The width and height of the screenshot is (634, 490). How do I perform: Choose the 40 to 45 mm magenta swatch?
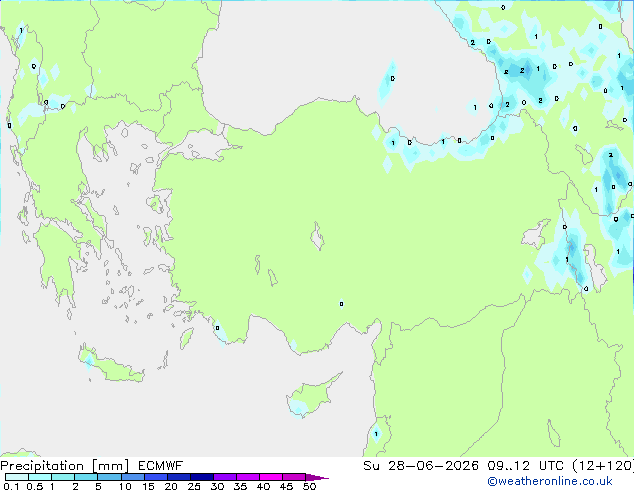tap(271, 477)
